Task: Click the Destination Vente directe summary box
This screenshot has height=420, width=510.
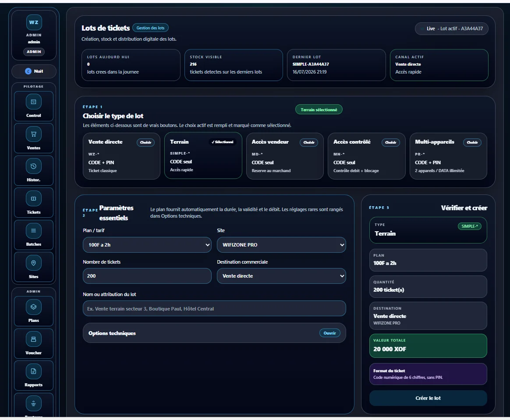Action: point(428,316)
